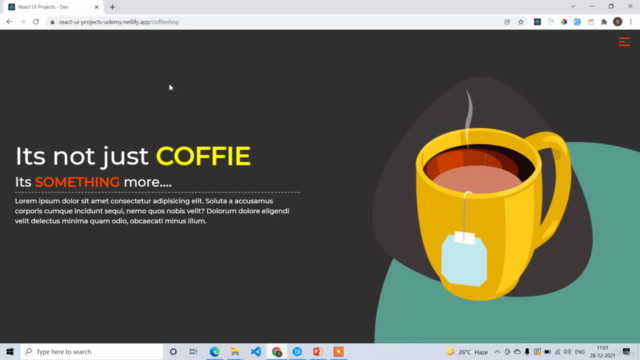Minimize the Chrome window

pyautogui.click(x=592, y=7)
